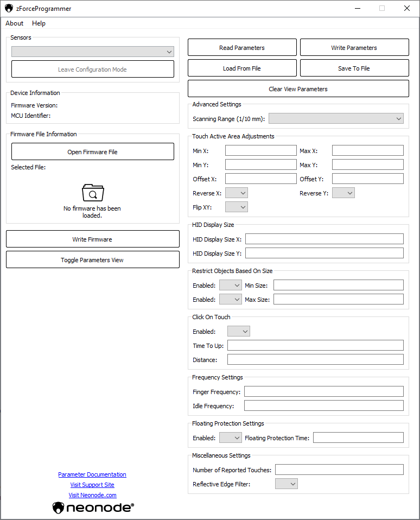Follow the Visit Support Site link

[92, 485]
